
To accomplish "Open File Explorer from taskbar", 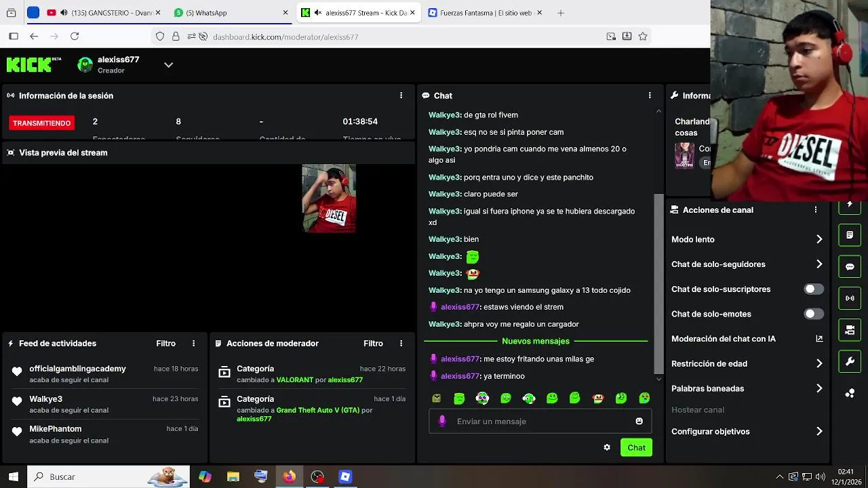I will click(233, 476).
